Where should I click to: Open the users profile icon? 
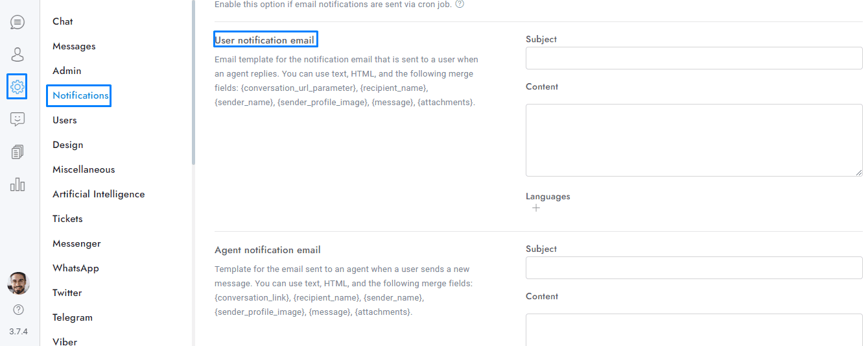point(18,55)
